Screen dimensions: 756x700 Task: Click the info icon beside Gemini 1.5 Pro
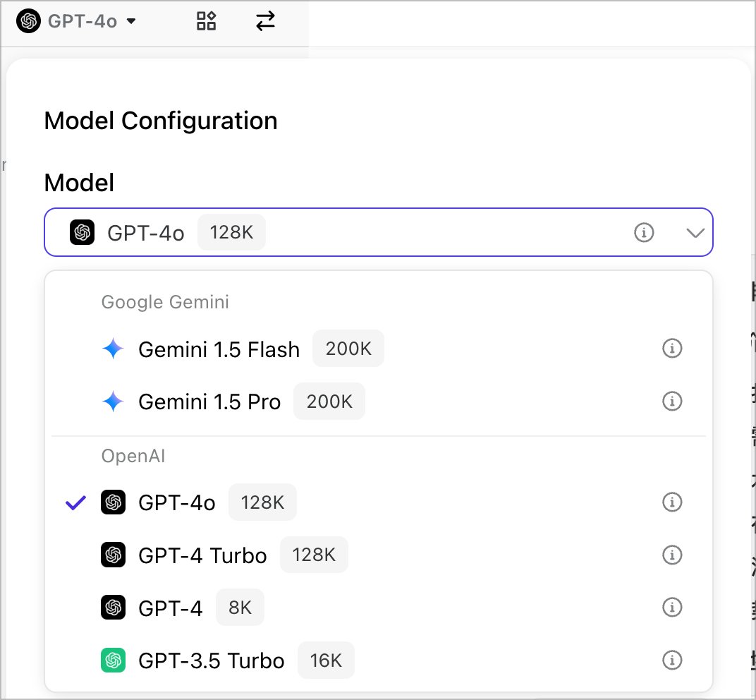point(672,402)
